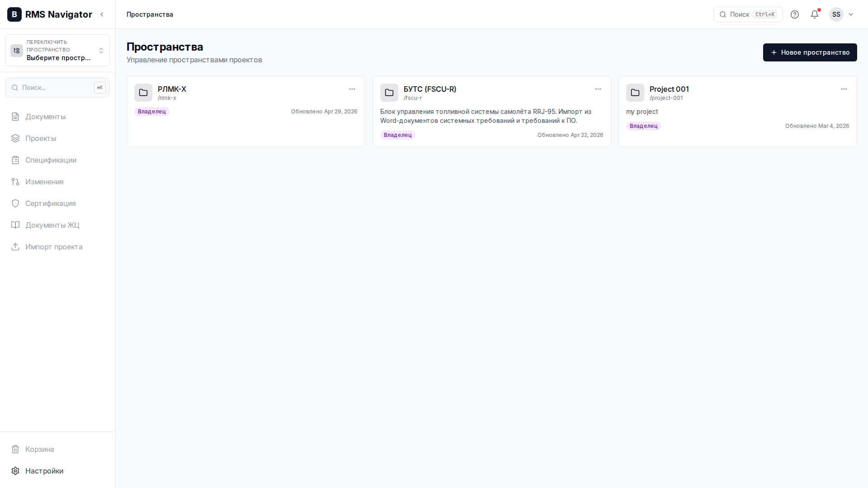868x488 pixels.
Task: Open Настройки settings section
Action: tap(57, 471)
